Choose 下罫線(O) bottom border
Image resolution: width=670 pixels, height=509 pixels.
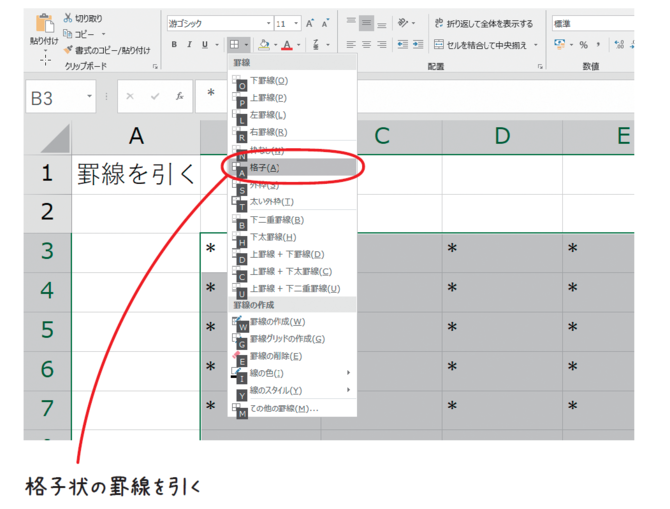(293, 81)
